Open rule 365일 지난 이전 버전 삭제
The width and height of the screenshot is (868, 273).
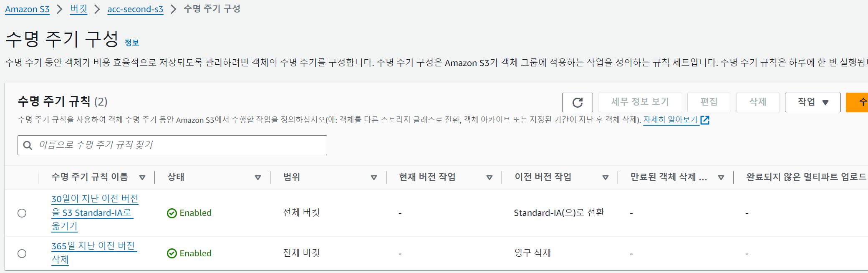tap(94, 253)
